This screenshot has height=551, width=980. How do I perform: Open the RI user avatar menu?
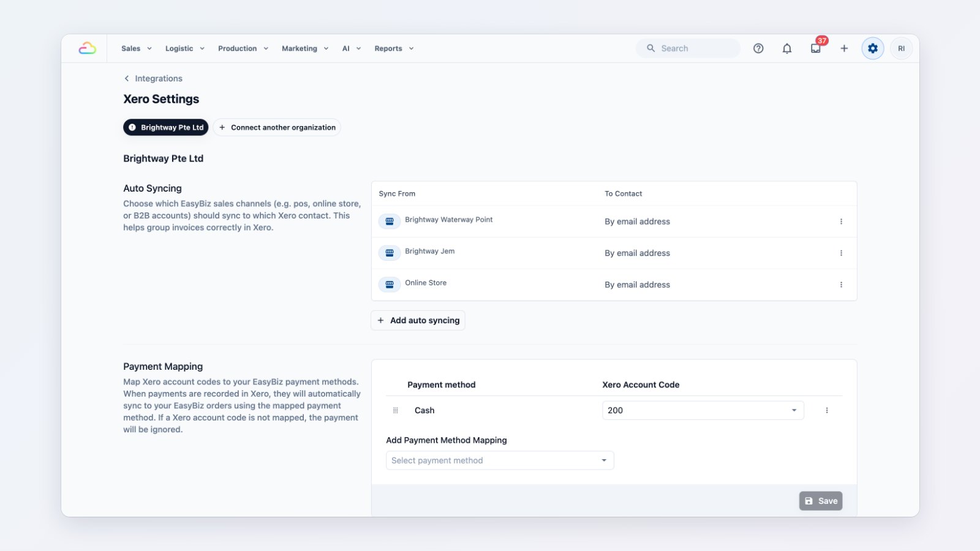(x=901, y=48)
